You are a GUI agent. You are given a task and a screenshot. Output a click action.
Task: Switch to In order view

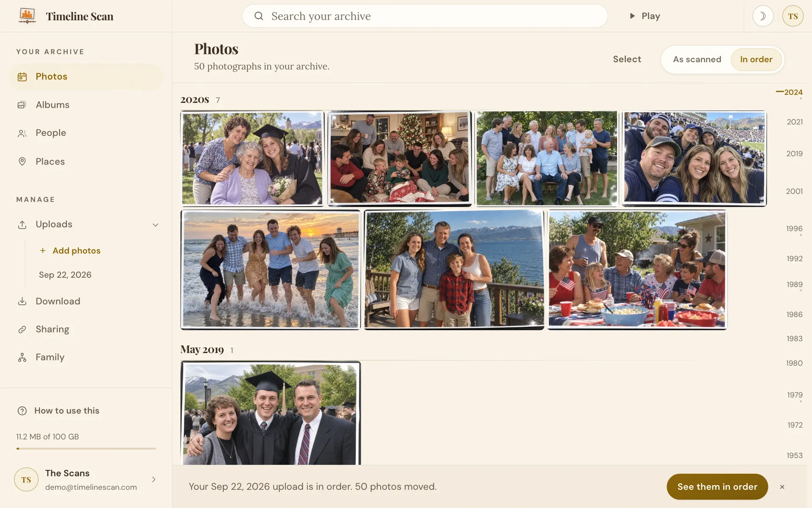pos(756,59)
